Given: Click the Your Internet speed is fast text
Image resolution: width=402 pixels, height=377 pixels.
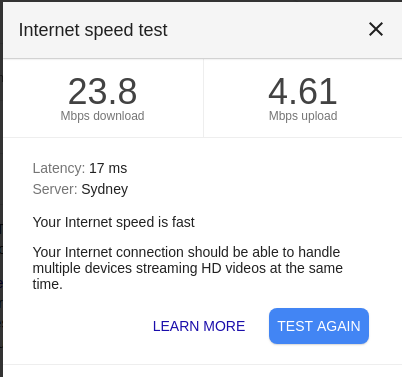Looking at the screenshot, I should (x=114, y=222).
